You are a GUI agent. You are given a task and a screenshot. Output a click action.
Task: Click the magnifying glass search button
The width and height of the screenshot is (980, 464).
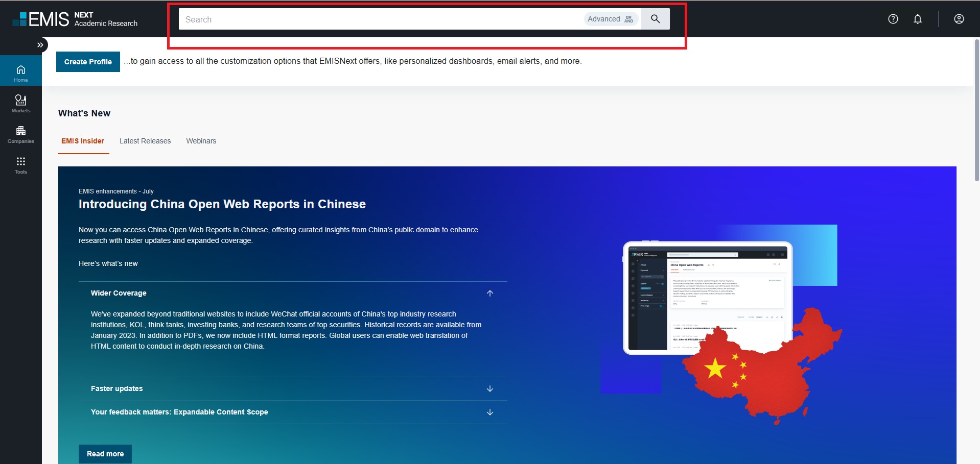(x=655, y=19)
